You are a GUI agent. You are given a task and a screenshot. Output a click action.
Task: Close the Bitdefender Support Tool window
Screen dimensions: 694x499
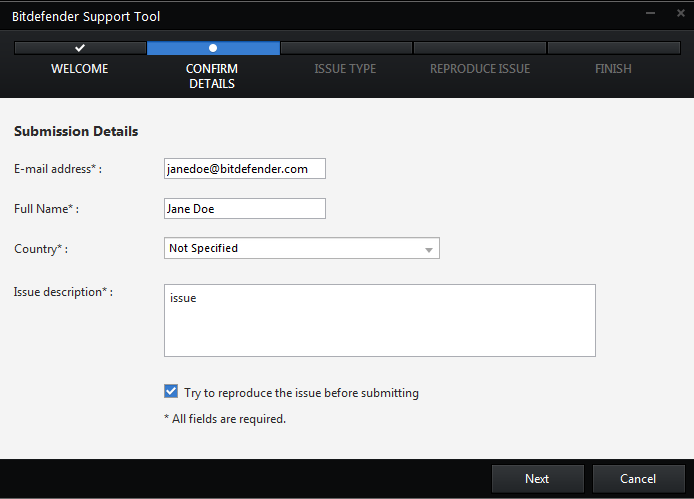681,13
